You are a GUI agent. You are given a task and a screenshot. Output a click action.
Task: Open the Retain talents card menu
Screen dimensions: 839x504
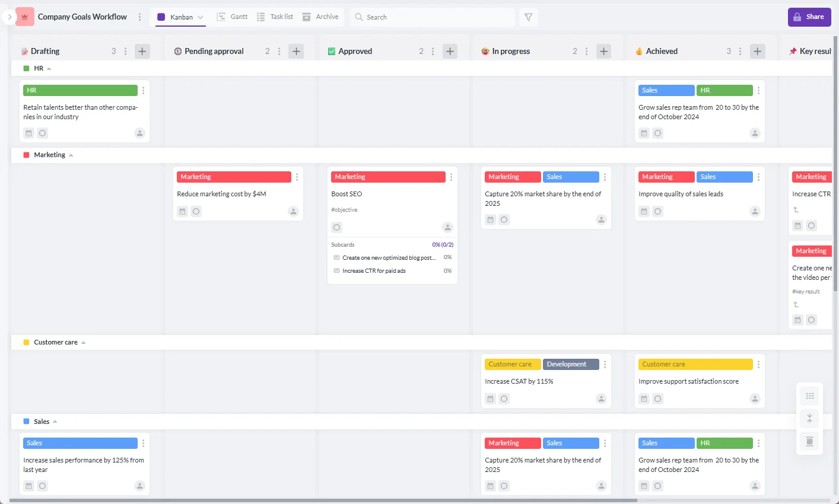[x=143, y=90]
